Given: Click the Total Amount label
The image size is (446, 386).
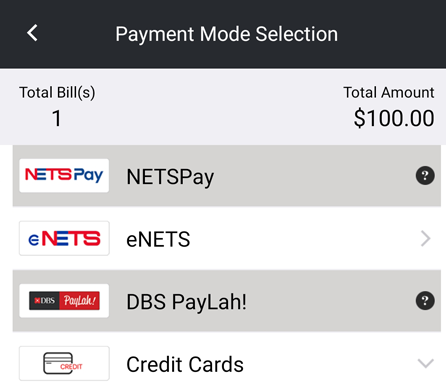Looking at the screenshot, I should 389,92.
